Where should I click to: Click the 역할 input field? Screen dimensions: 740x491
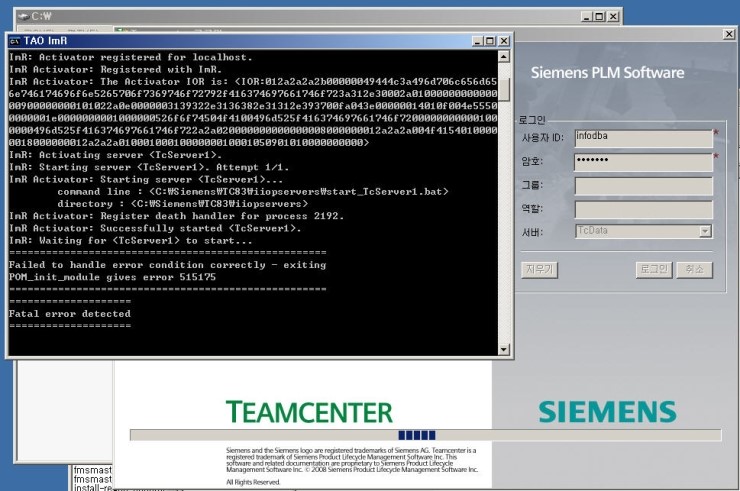point(644,210)
